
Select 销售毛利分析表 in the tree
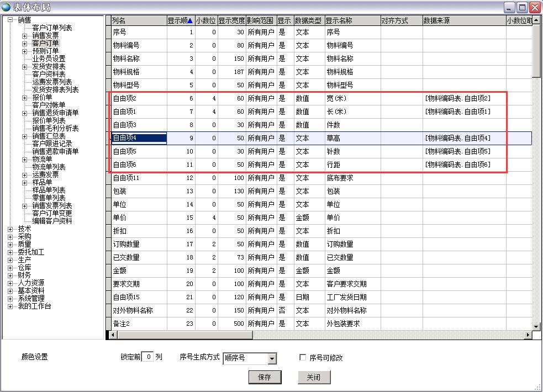point(55,129)
